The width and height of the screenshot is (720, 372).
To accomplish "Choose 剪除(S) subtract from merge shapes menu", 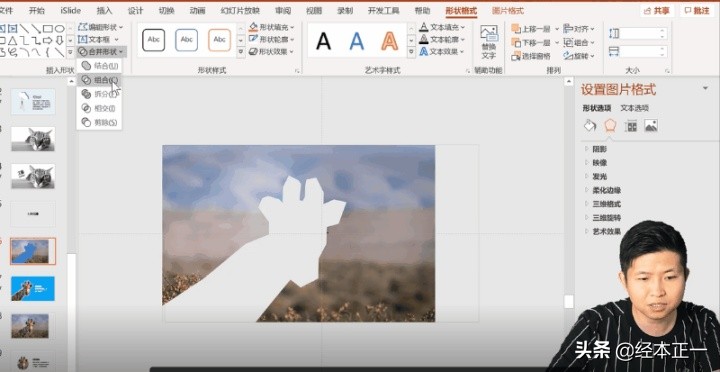I will point(99,123).
